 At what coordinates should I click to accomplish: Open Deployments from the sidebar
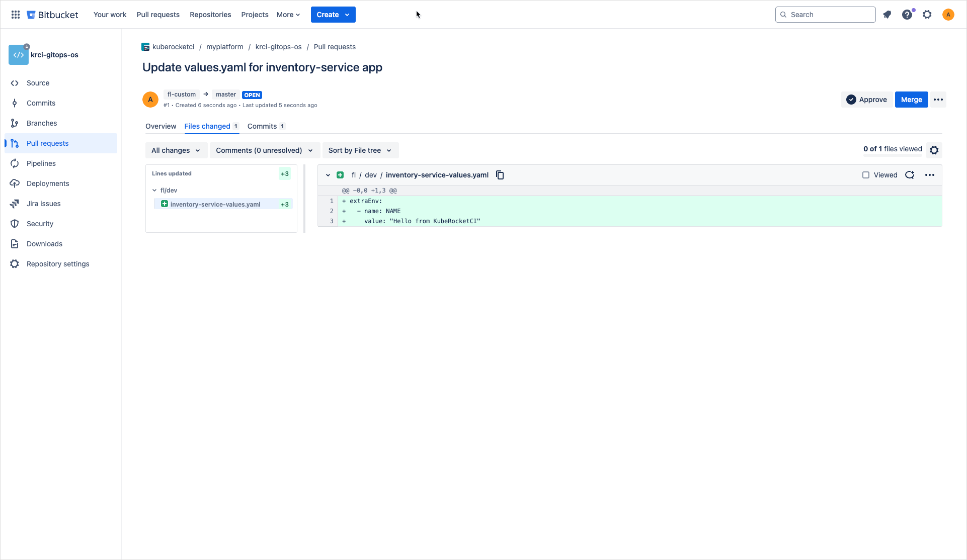tap(47, 183)
